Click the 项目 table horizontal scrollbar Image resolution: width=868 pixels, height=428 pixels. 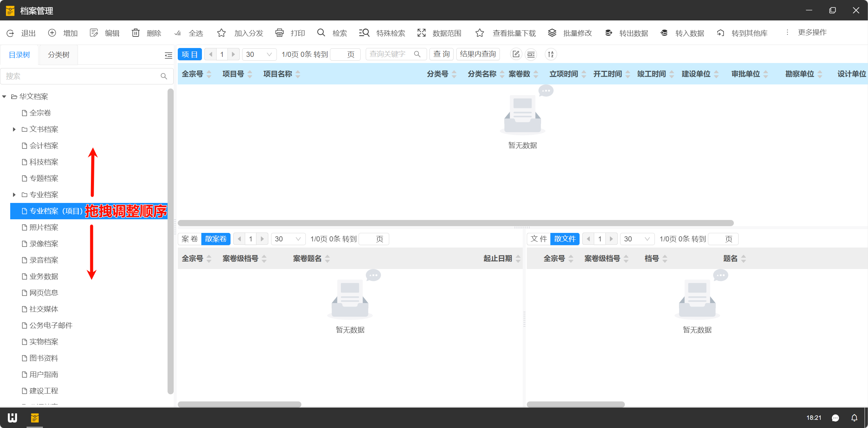click(x=455, y=223)
